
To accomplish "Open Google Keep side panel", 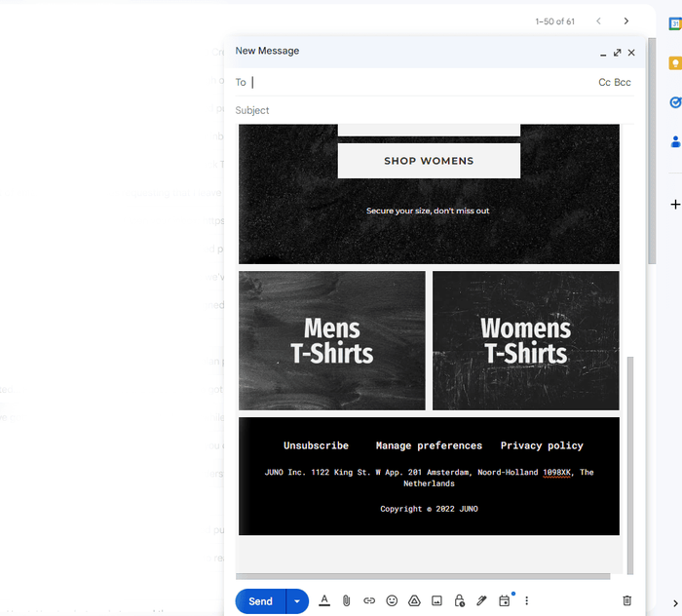I will pyautogui.click(x=675, y=63).
